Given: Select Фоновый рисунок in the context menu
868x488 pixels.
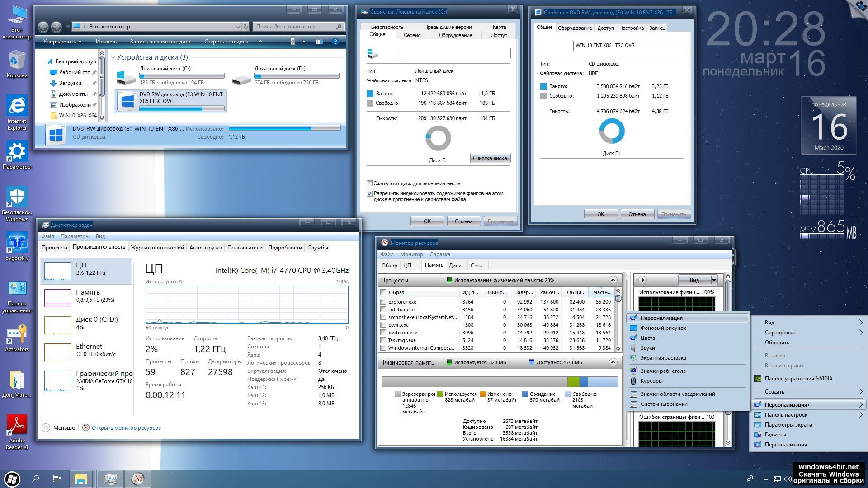Looking at the screenshot, I should coord(663,328).
